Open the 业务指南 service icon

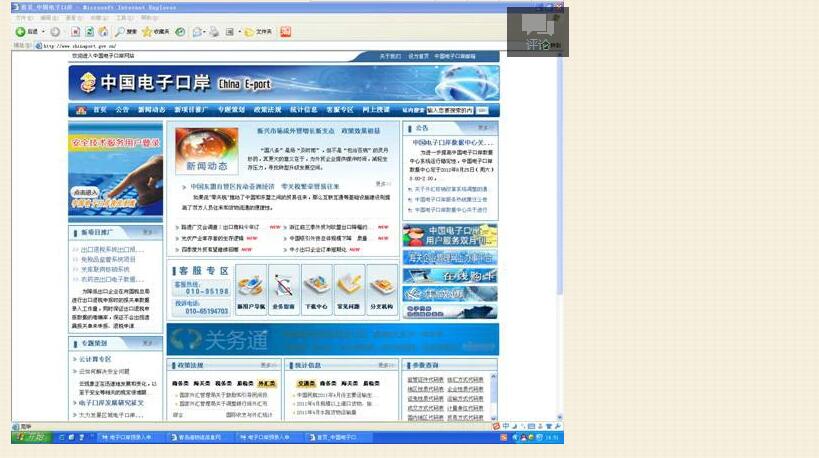click(x=284, y=289)
